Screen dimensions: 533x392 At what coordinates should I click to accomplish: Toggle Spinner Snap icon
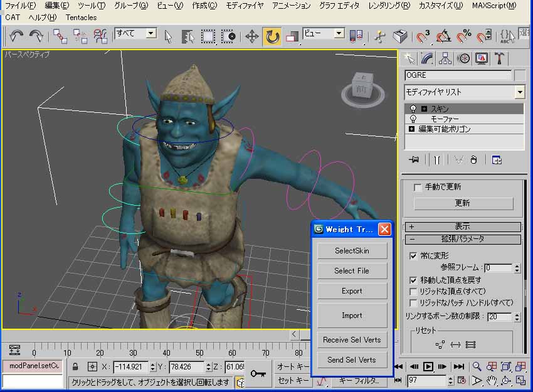pos(483,36)
